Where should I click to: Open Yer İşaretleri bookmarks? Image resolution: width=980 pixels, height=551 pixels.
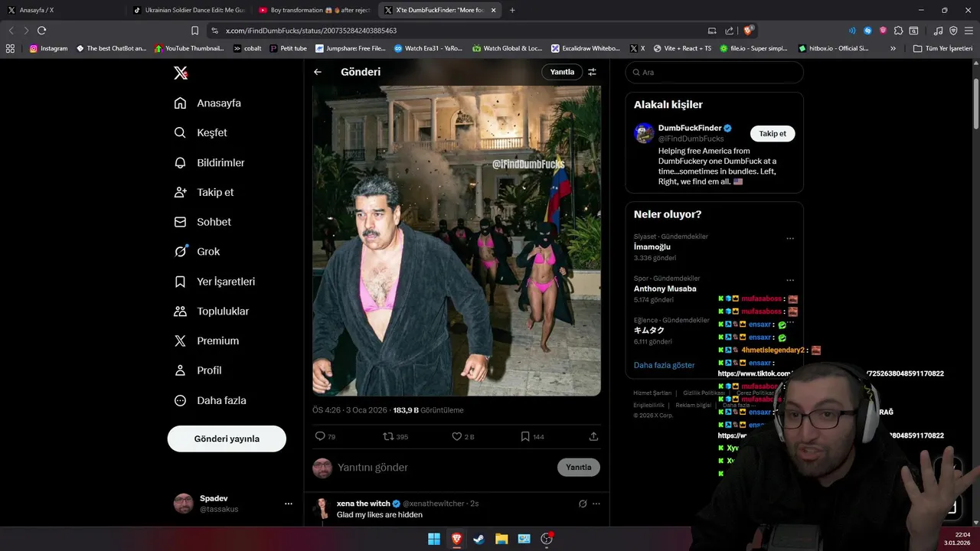[214, 282]
